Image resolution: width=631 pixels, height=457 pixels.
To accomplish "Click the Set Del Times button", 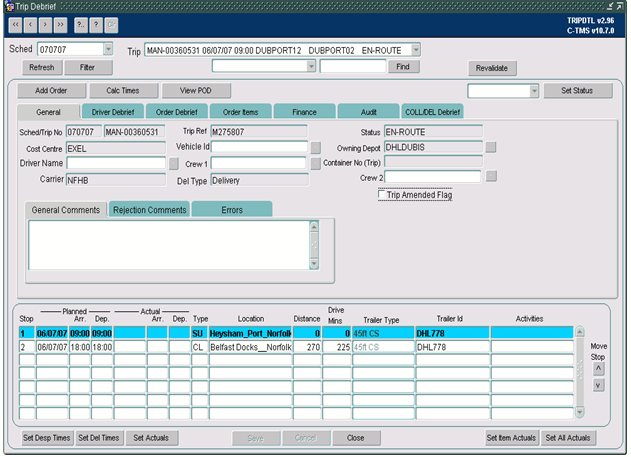I will [x=99, y=438].
